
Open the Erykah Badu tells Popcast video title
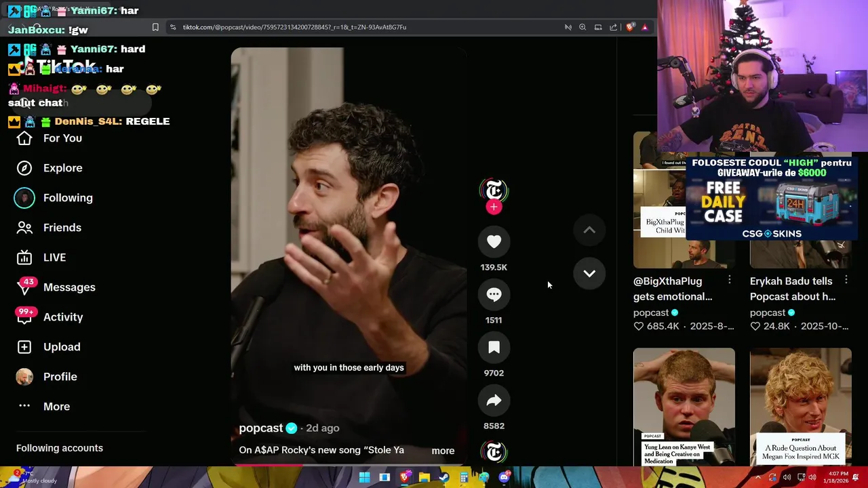793,289
